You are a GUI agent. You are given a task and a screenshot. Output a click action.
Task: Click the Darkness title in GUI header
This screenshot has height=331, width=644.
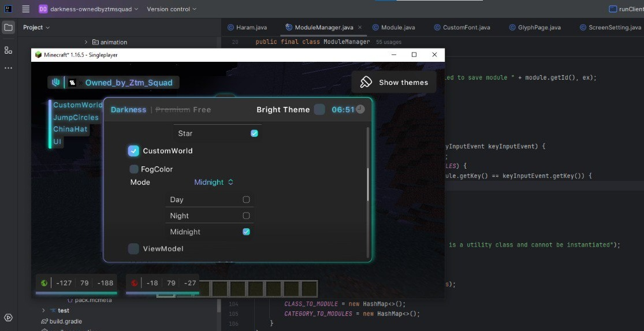[x=129, y=110]
